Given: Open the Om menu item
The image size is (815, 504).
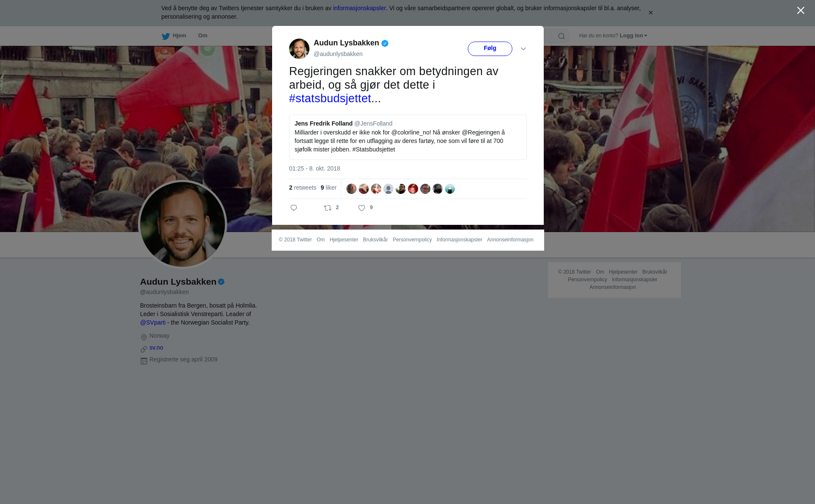Looking at the screenshot, I should coord(202,36).
